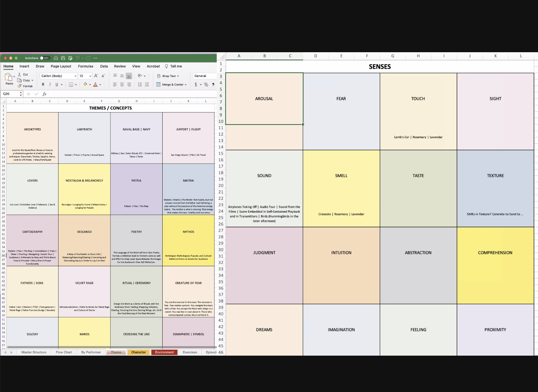Toggle Bold formatting

[43, 85]
